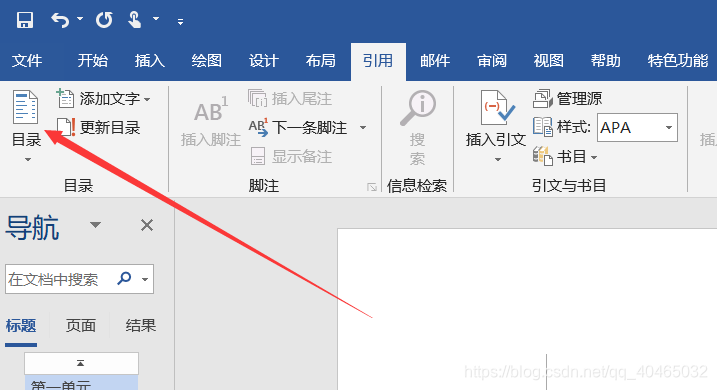Click the 插入脚注 AB icon
This screenshot has width=717, height=390.
click(210, 110)
